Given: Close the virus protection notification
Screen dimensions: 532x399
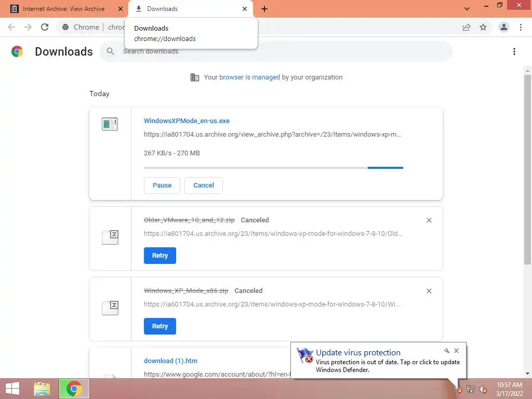Looking at the screenshot, I should [x=456, y=351].
